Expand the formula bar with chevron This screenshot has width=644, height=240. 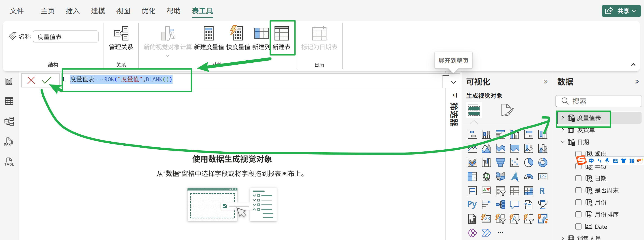point(453,82)
